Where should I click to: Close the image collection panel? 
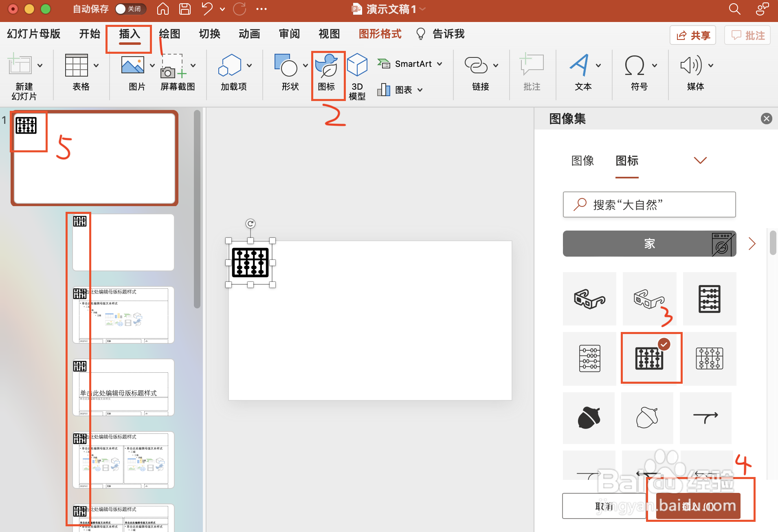pos(766,119)
